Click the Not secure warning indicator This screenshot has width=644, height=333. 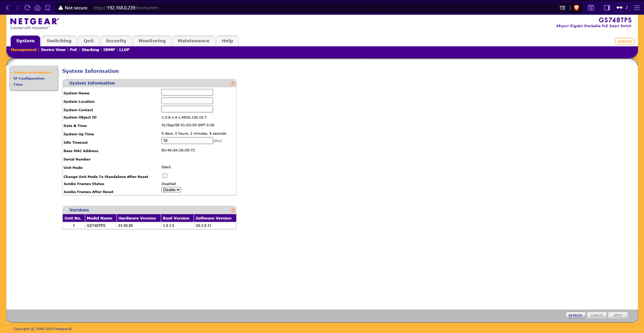pos(73,8)
